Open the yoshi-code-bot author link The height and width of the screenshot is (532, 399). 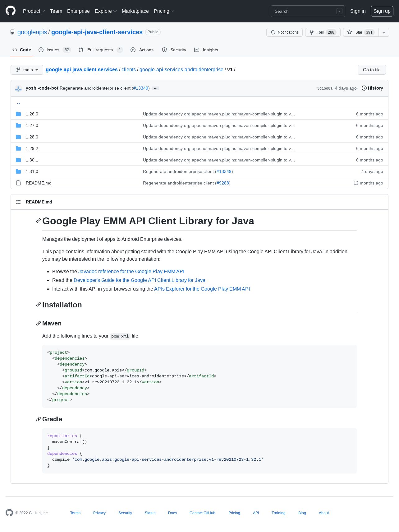point(42,88)
